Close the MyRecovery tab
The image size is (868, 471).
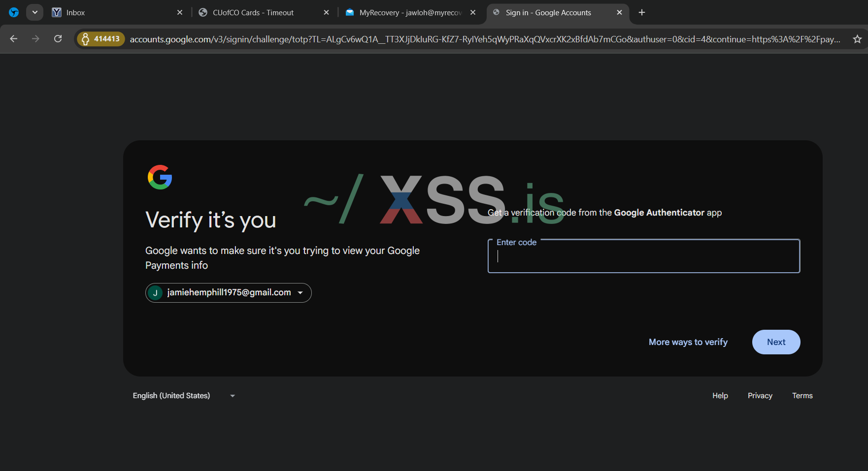click(473, 12)
